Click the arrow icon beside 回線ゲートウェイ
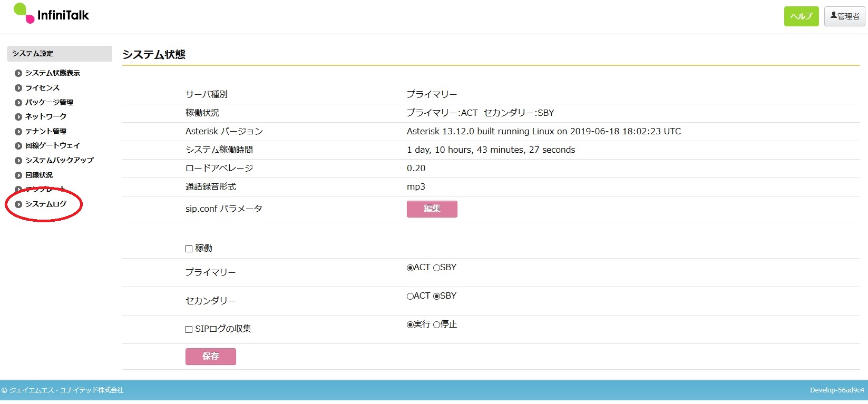Image resolution: width=868 pixels, height=404 pixels. [x=18, y=146]
